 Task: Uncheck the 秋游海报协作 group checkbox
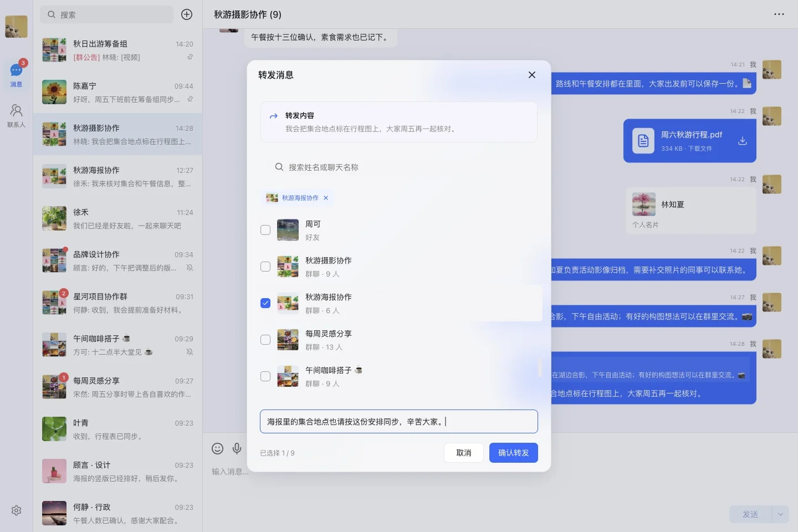pyautogui.click(x=265, y=303)
